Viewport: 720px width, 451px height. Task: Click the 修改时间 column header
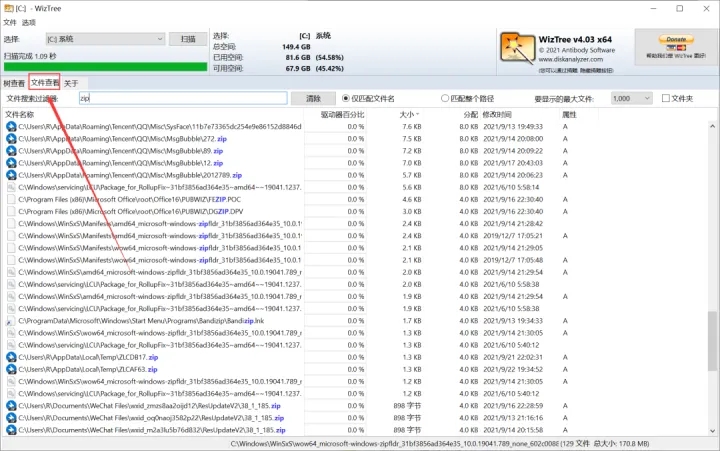[x=497, y=114]
